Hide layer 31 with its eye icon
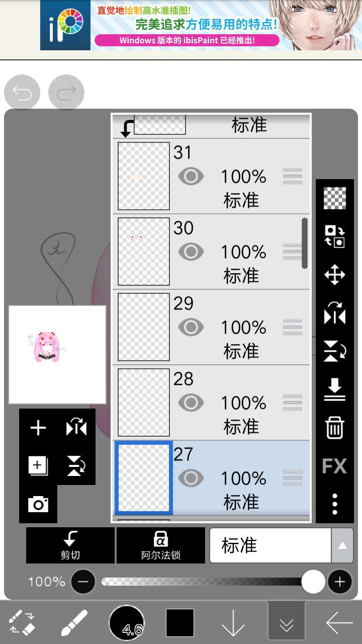Image resolution: width=362 pixels, height=644 pixels. point(191,177)
